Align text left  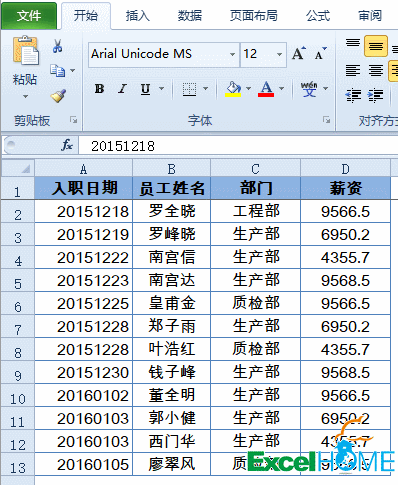tap(353, 71)
